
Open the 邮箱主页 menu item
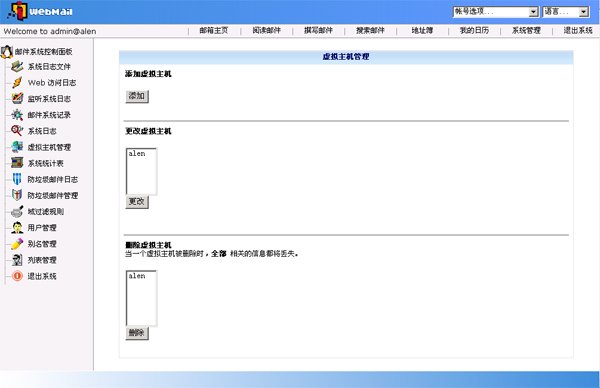[214, 31]
